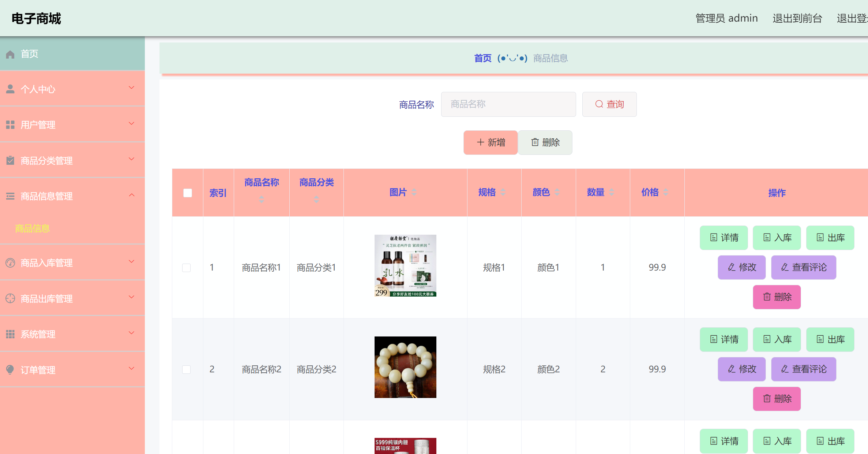Click 退出到前台 in the top bar
The image size is (868, 454).
click(x=797, y=18)
